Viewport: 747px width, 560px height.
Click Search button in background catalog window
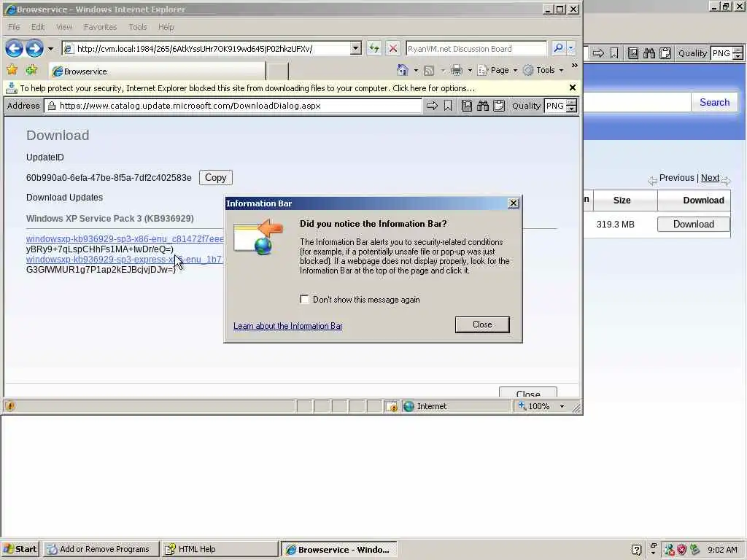(714, 102)
